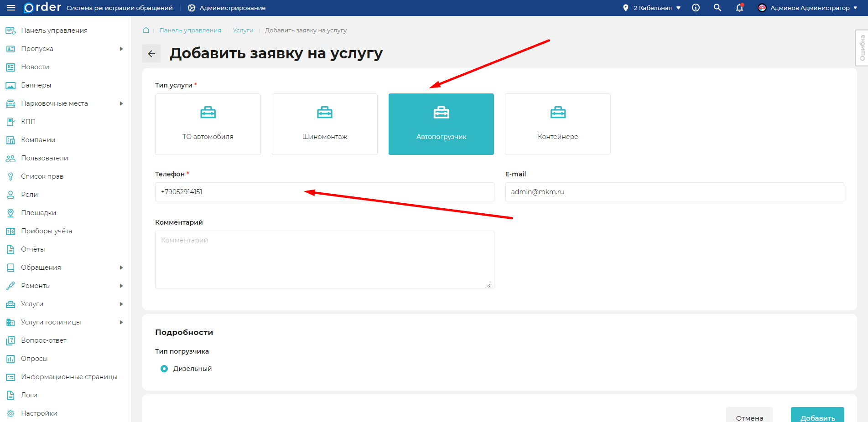Click the hamburger menu icon
The height and width of the screenshot is (422, 868).
click(x=11, y=8)
